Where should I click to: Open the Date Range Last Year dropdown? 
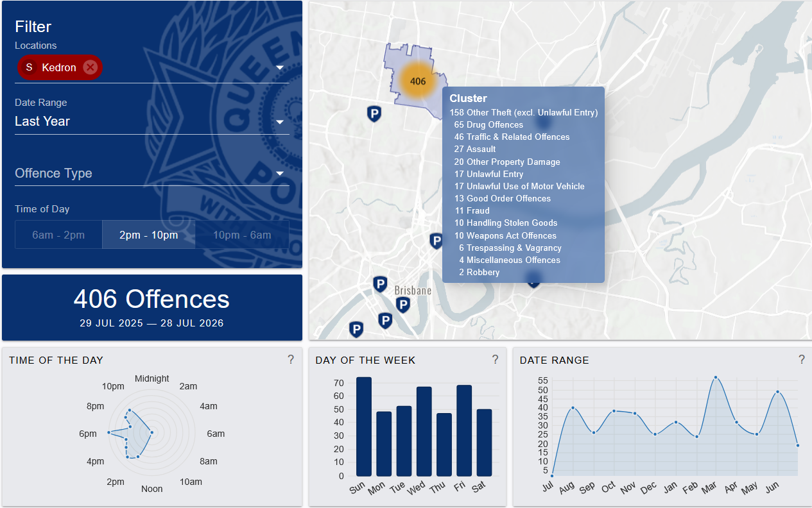click(152, 121)
